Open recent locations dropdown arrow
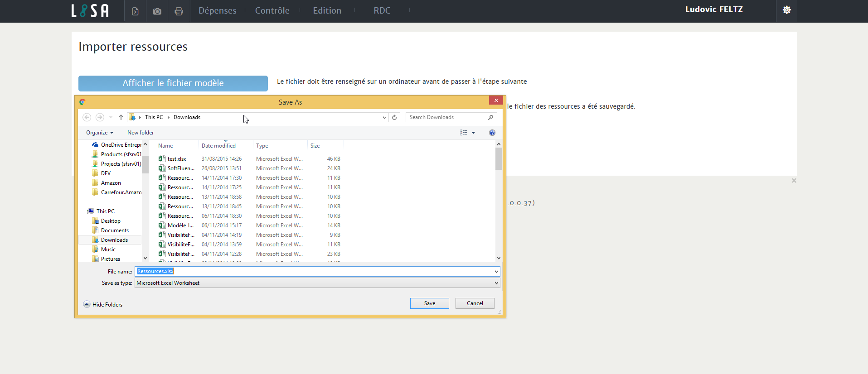The width and height of the screenshot is (868, 374). [111, 117]
